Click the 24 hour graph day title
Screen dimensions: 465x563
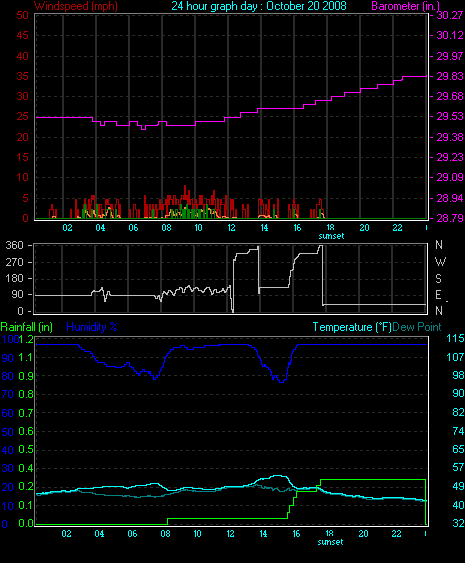click(259, 6)
